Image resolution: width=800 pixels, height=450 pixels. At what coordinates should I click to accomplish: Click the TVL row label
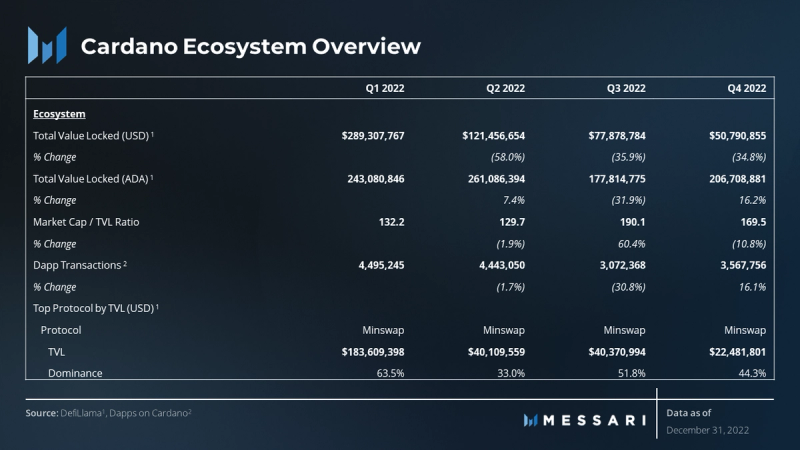click(57, 352)
